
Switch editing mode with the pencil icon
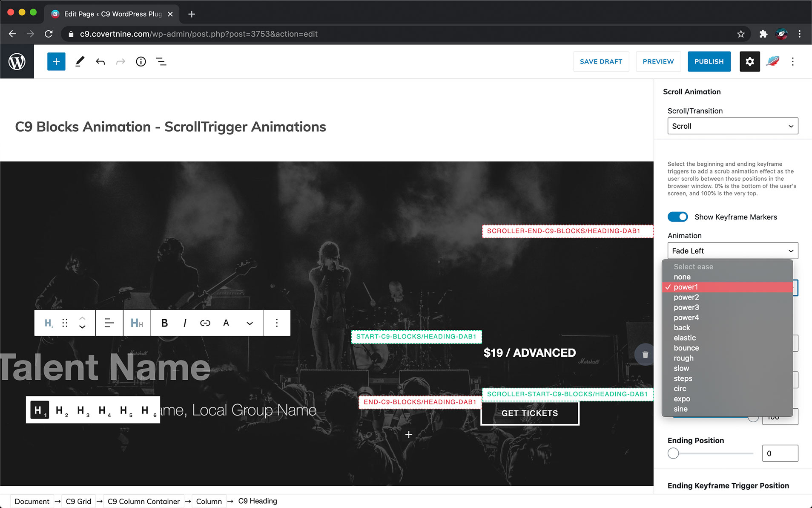pyautogui.click(x=80, y=61)
